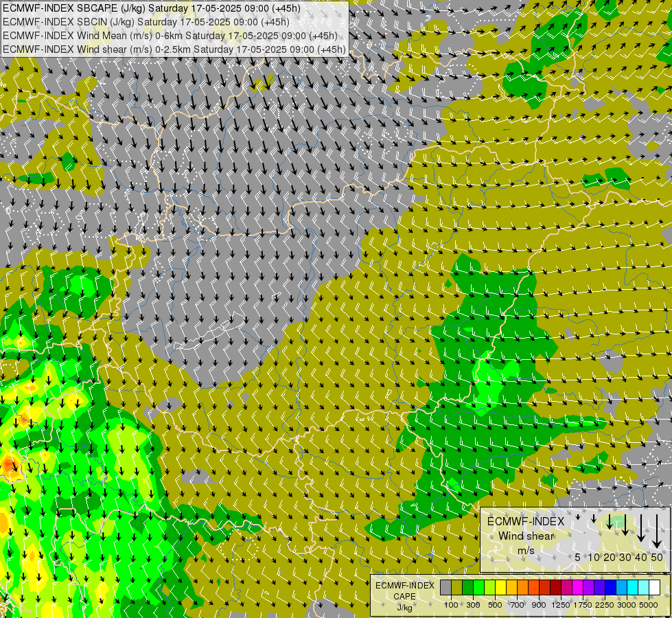Select the '2250' CAPE legend label

[x=605, y=605]
